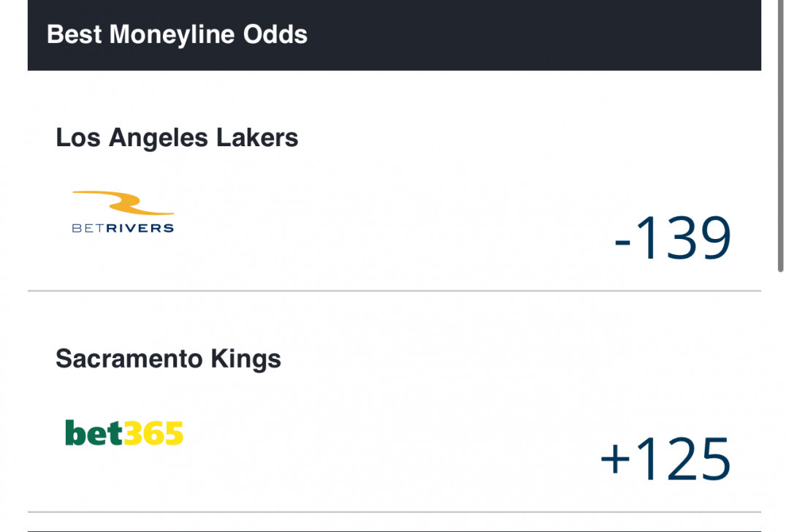Select the Kings +125 moneyline odds
This screenshot has width=789, height=532.
(665, 460)
